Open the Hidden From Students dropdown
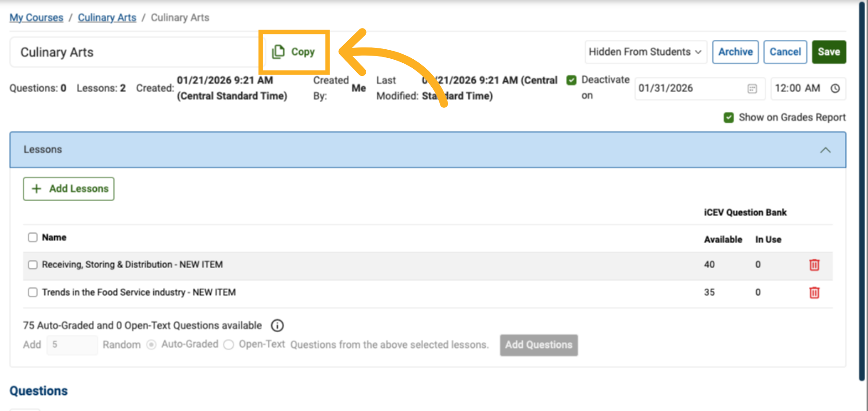Viewport: 868px width, 411px height. point(646,52)
